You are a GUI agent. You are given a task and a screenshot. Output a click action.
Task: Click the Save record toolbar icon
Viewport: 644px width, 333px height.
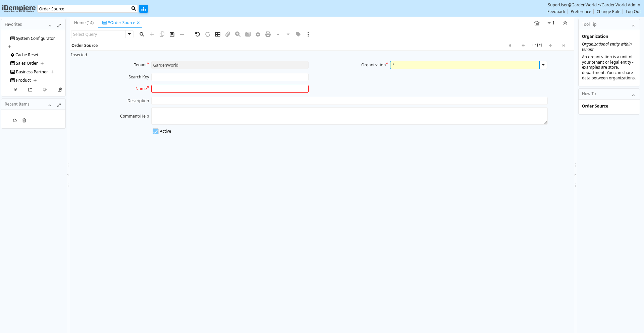(172, 34)
